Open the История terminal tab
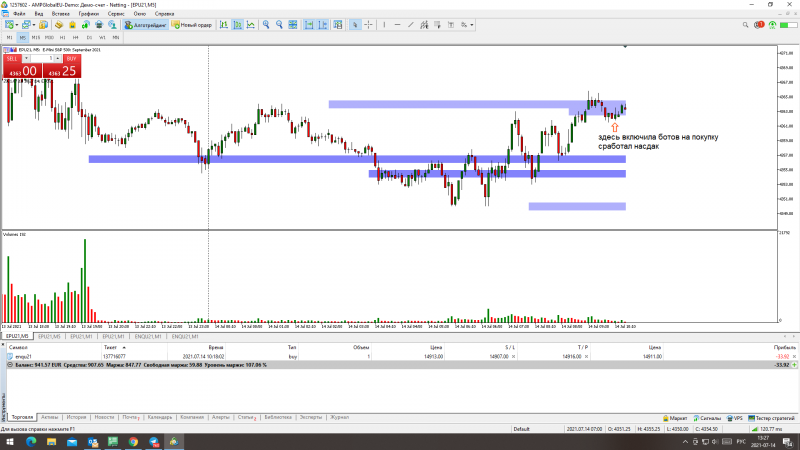The height and width of the screenshot is (450, 800). click(76, 417)
